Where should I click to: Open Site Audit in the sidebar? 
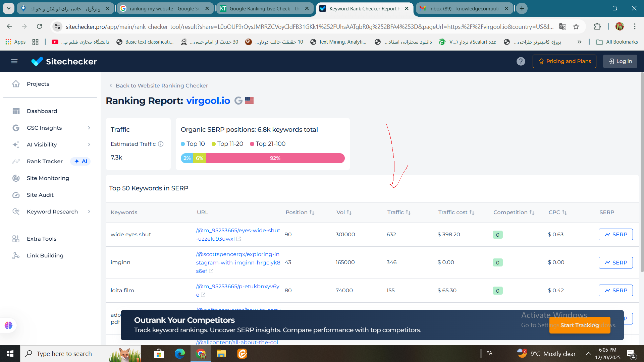pyautogui.click(x=40, y=195)
